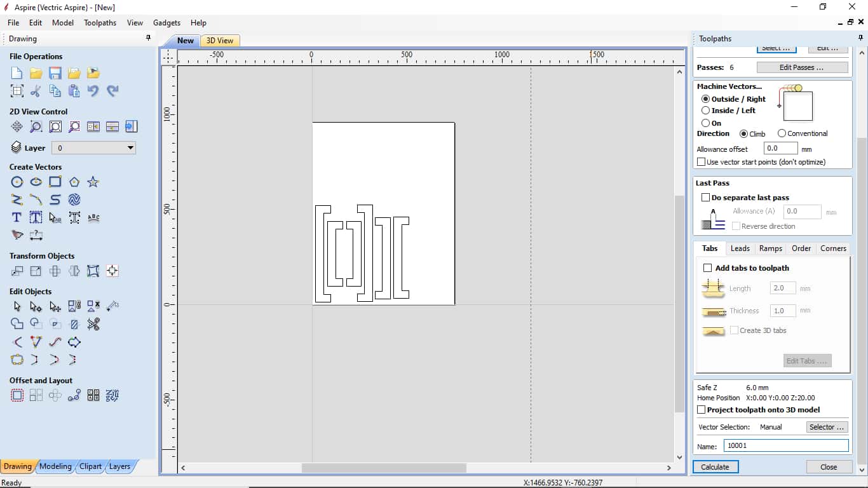Image resolution: width=868 pixels, height=488 pixels.
Task: Switch to the Modeling tab
Action: click(55, 466)
